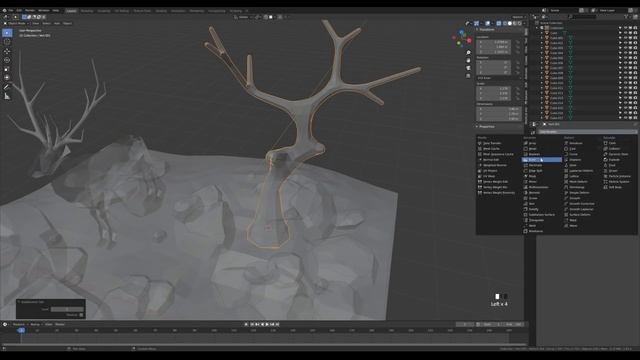Choose the Mirror modifier

[533, 182]
